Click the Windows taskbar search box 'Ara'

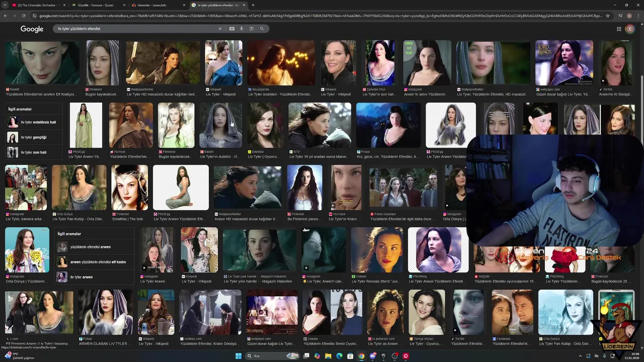pos(272,356)
